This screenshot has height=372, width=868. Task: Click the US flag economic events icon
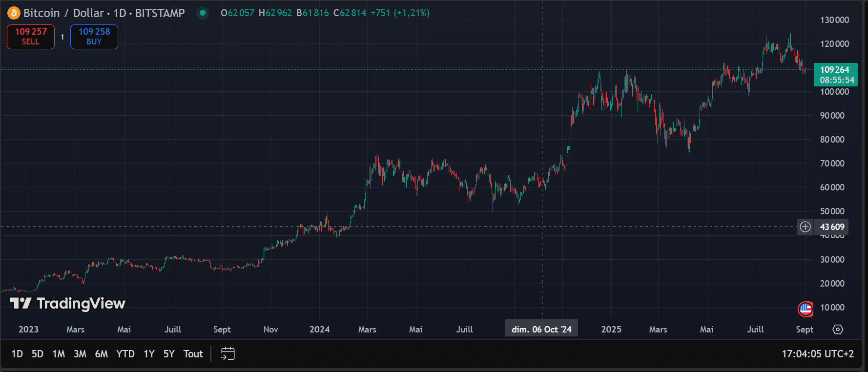(805, 309)
